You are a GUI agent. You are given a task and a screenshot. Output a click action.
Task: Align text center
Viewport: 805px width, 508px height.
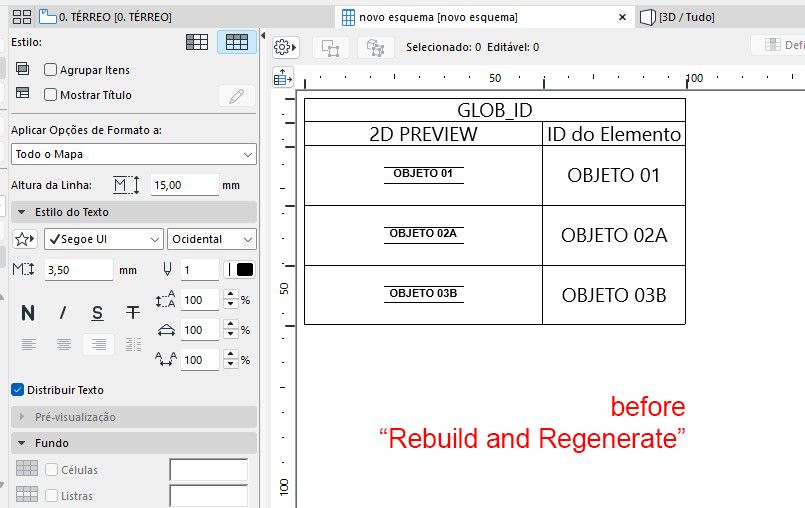tap(64, 344)
